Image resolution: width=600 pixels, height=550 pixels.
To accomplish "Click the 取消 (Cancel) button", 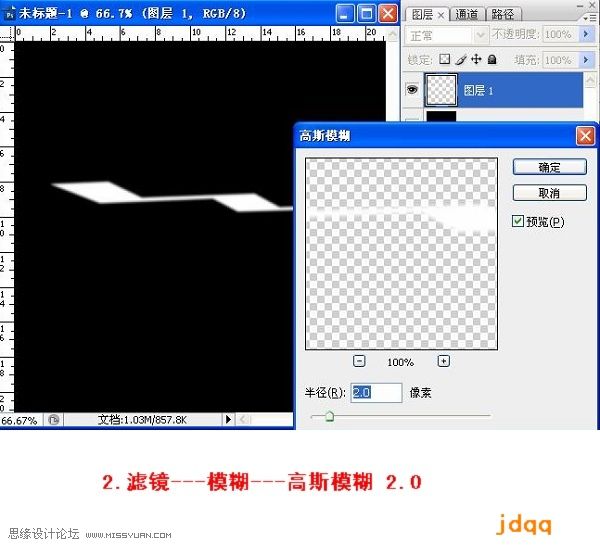I will 549,193.
